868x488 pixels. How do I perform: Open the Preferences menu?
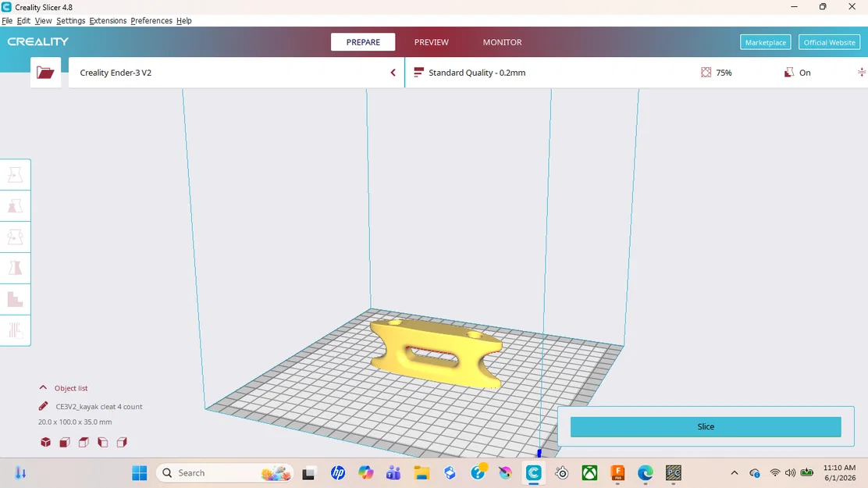tap(151, 20)
